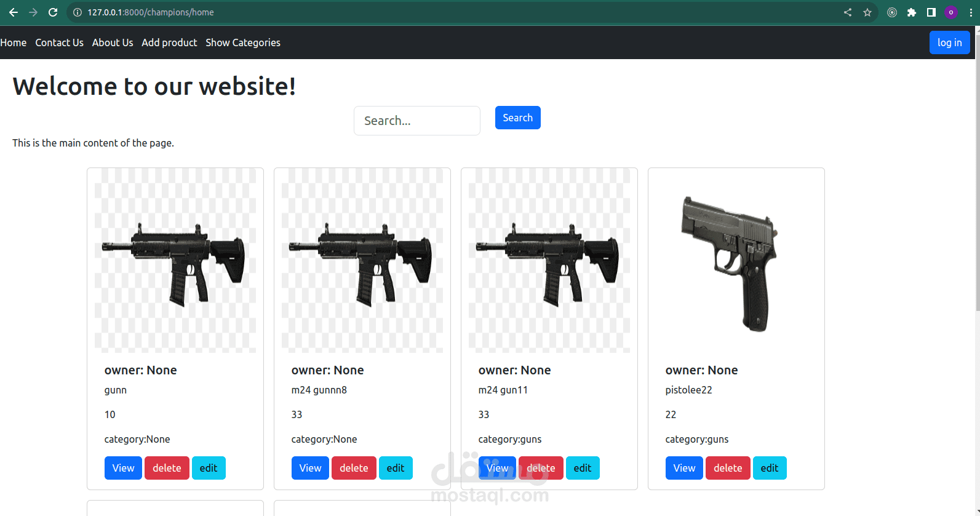Image resolution: width=980 pixels, height=516 pixels.
Task: Open Chrome three-dot menu
Action: [971, 12]
